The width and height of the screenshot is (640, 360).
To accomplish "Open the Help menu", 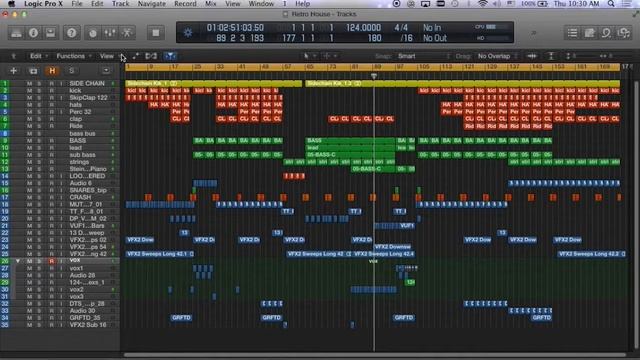I will (302, 4).
